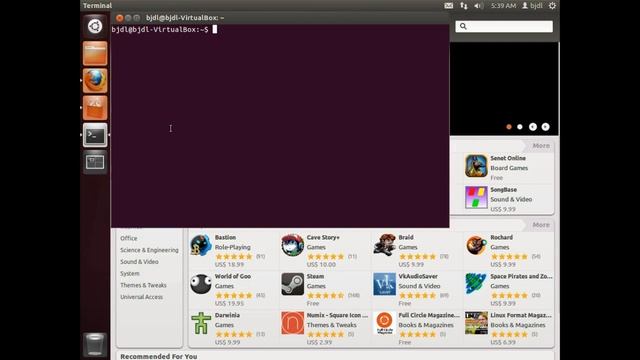
Task: Open the Ubuntu Dash home launcher icon
Action: click(95, 27)
